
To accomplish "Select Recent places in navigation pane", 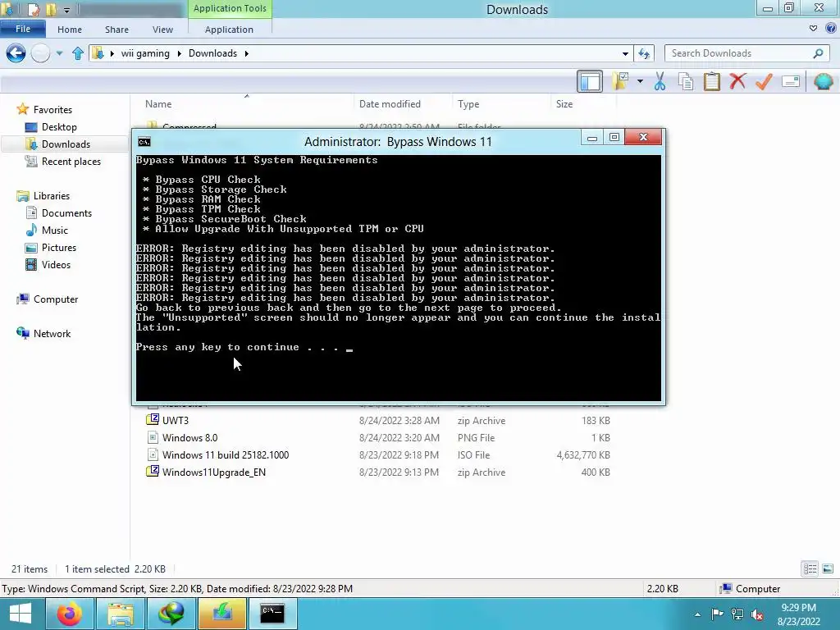I will pos(71,162).
